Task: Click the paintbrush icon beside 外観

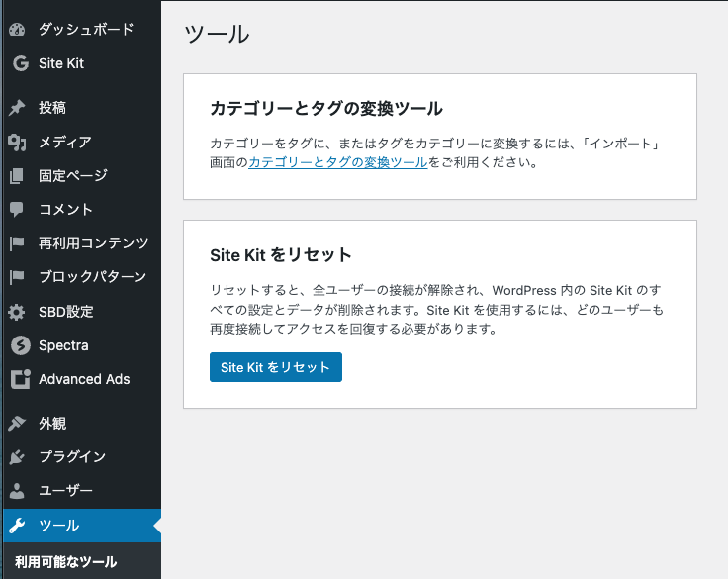Action: (17, 424)
